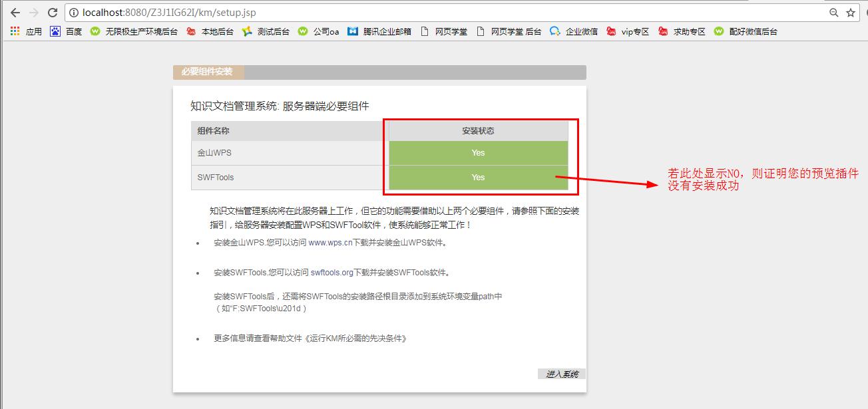Click the page info icon in address bar

point(74,13)
